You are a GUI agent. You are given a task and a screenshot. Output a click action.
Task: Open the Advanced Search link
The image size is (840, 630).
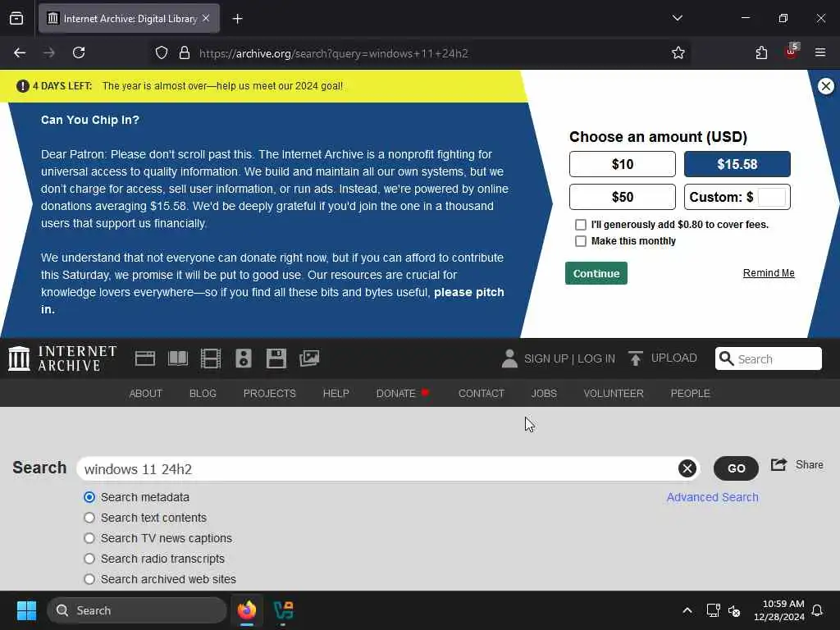click(713, 497)
